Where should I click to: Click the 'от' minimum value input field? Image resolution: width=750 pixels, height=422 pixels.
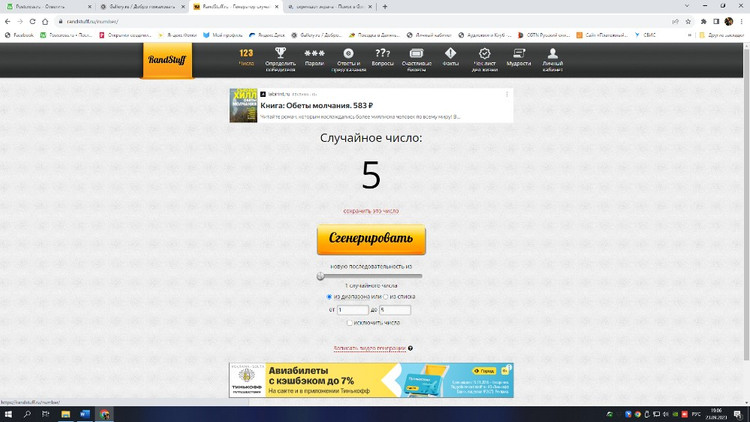tap(353, 310)
